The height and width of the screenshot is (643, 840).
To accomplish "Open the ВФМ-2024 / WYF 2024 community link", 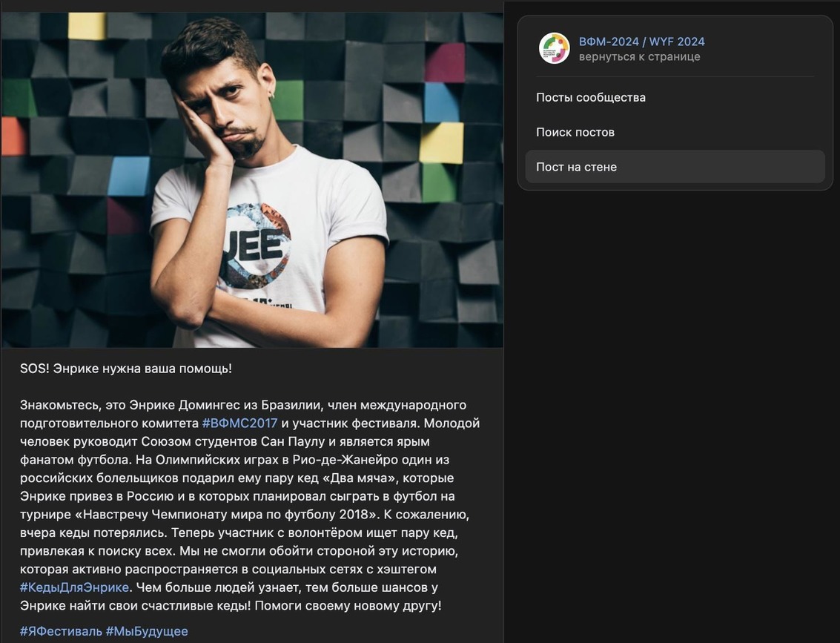I will pos(641,42).
